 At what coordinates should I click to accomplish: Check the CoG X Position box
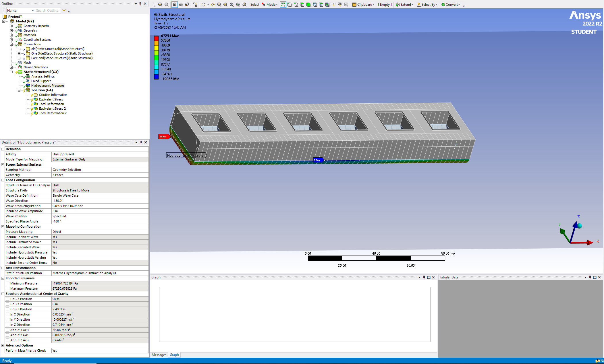point(8,299)
